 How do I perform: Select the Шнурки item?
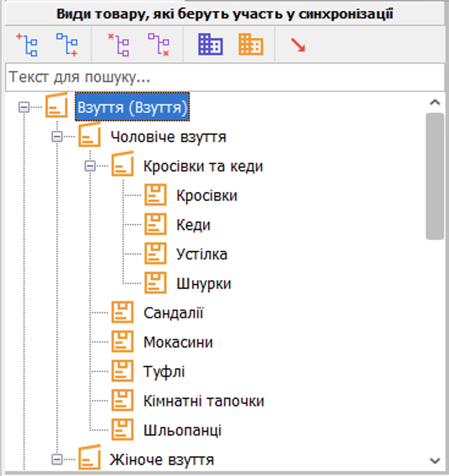tap(204, 283)
